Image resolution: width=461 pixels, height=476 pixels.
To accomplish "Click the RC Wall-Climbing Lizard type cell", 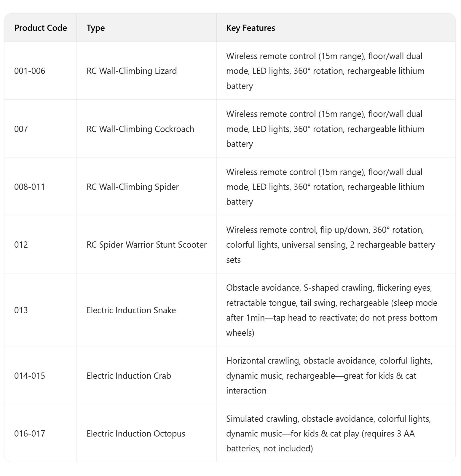I will tap(132, 71).
